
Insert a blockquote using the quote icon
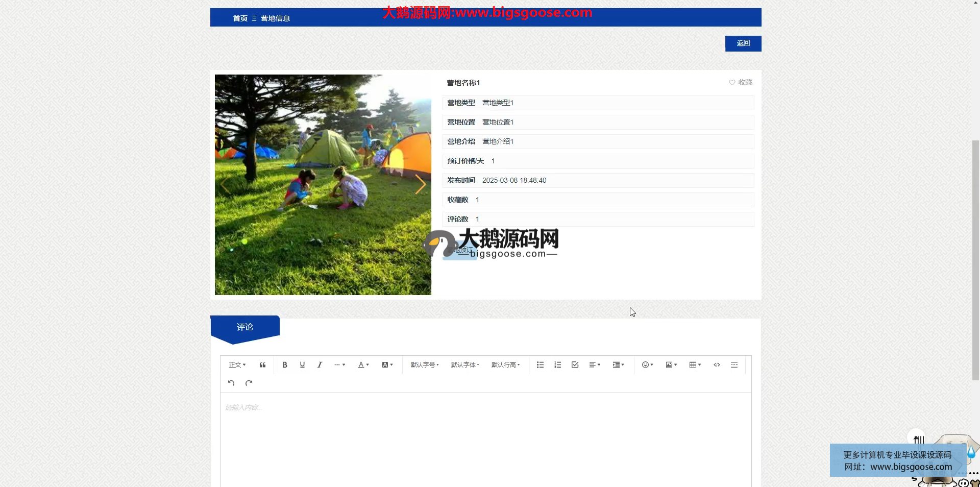[262, 365]
